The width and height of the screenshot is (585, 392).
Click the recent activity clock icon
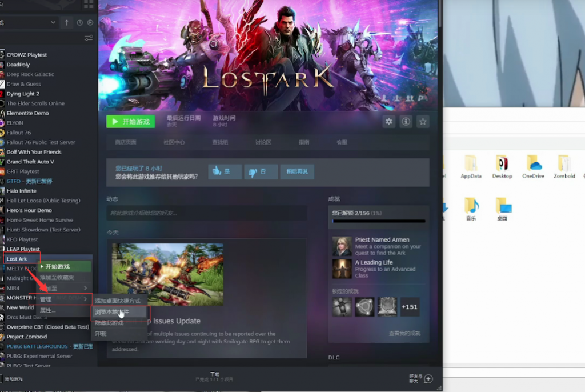(x=79, y=23)
